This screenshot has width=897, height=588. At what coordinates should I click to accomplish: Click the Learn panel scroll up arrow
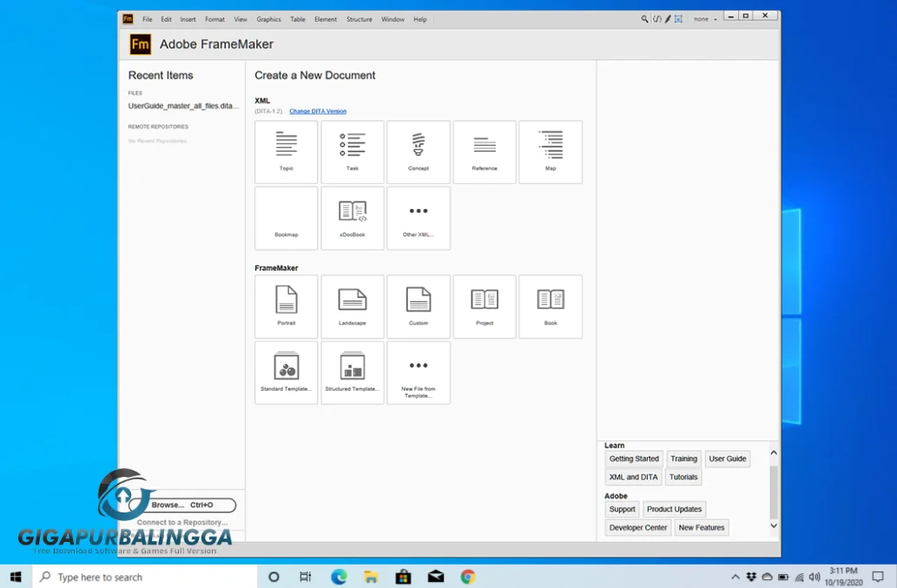click(x=774, y=453)
